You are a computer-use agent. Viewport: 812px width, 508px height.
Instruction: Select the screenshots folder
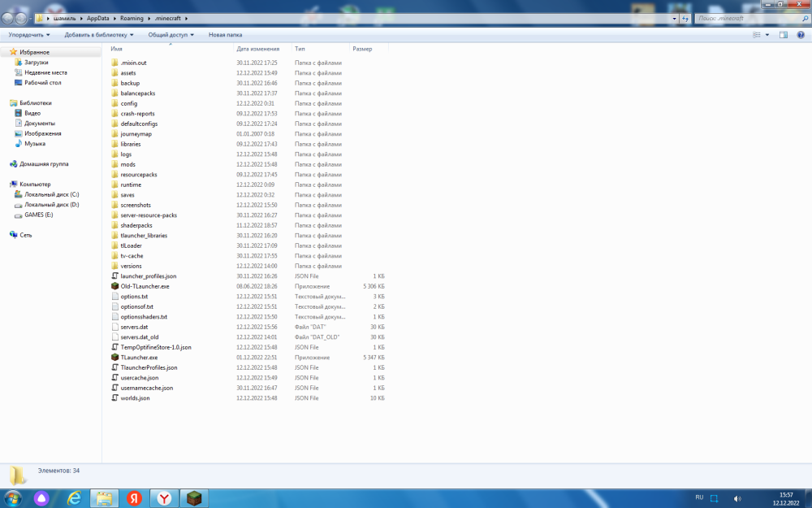click(x=136, y=206)
